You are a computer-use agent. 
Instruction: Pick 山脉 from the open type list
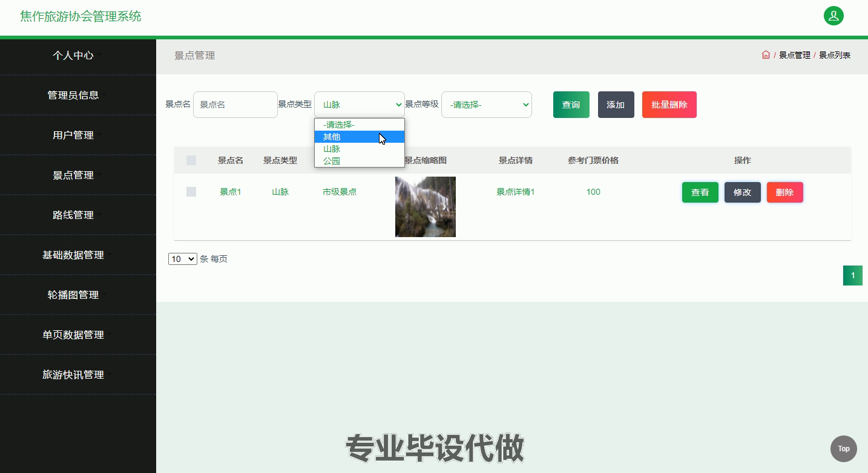click(x=360, y=149)
